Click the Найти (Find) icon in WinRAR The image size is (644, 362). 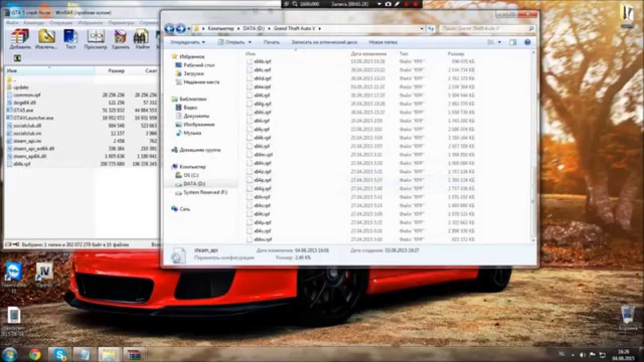tap(142, 39)
